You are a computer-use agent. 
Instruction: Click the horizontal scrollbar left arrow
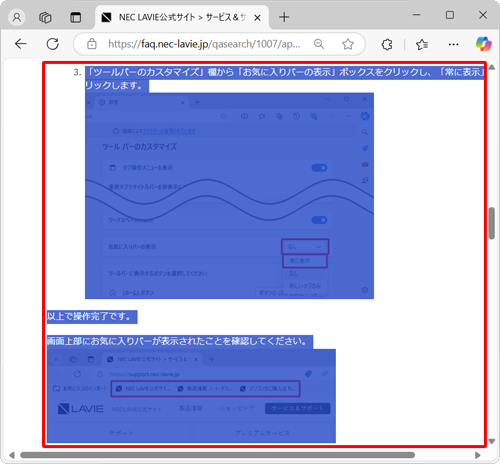[x=12, y=455]
